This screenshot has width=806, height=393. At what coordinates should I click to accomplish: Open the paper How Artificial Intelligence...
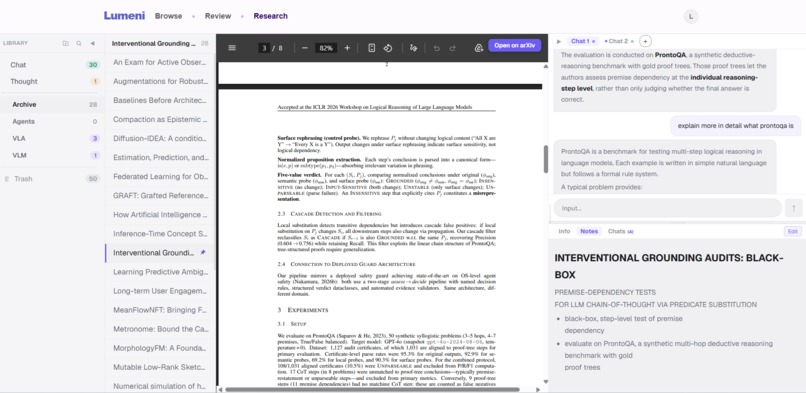pyautogui.click(x=160, y=215)
